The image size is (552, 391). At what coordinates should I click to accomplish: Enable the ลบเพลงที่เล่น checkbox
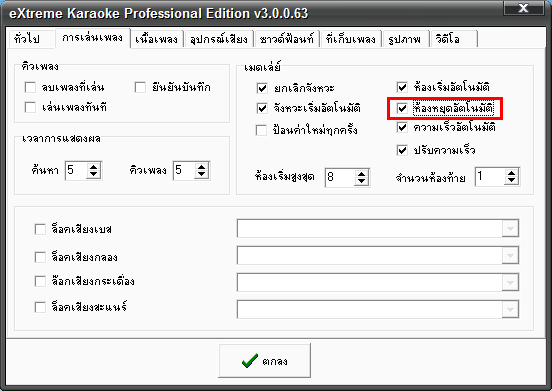pyautogui.click(x=30, y=87)
